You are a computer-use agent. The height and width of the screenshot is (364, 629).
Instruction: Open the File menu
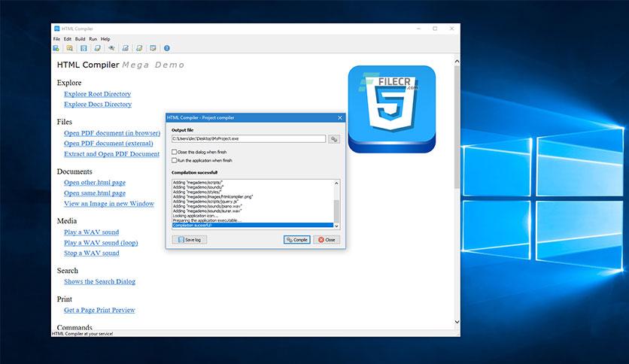pos(56,39)
